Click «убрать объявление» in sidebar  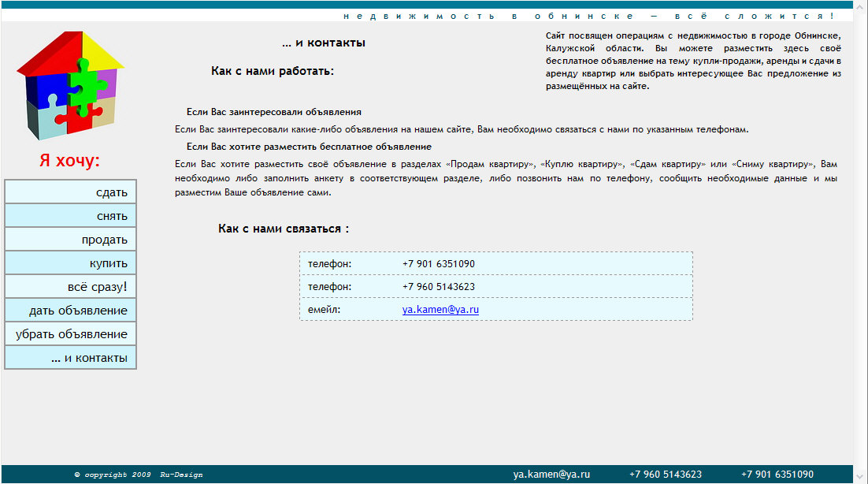point(70,333)
